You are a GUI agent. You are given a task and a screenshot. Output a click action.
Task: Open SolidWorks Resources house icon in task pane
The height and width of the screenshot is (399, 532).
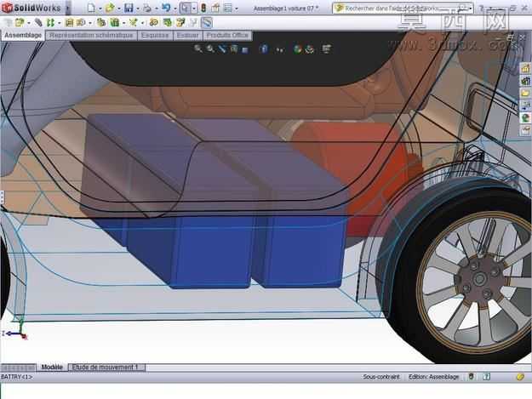(x=526, y=68)
